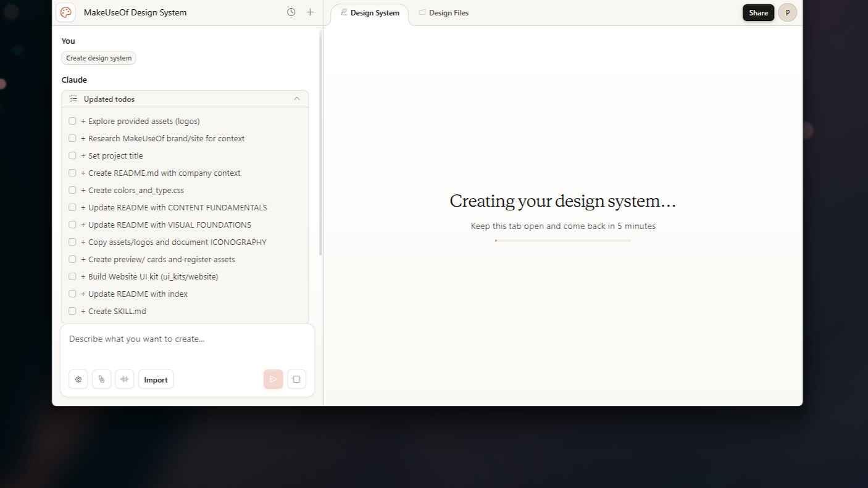Image resolution: width=868 pixels, height=488 pixels.
Task: Tick the Set project title checkbox
Action: pyautogui.click(x=72, y=155)
